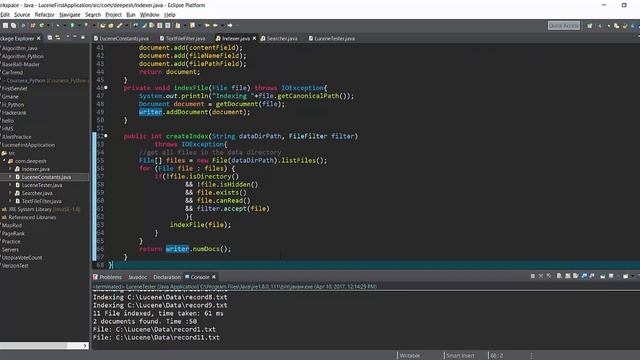640x360 pixels.
Task: Collapse All in Package Explorer toolbar
Action: point(50,38)
